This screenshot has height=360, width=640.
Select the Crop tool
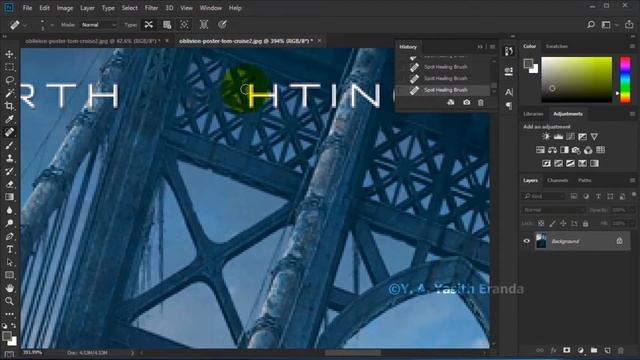click(x=9, y=106)
